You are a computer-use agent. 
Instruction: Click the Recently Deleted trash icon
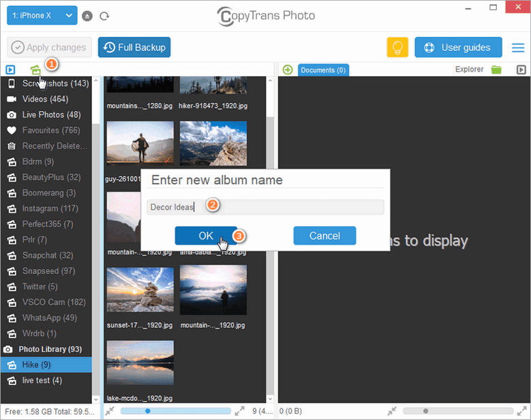coord(12,146)
